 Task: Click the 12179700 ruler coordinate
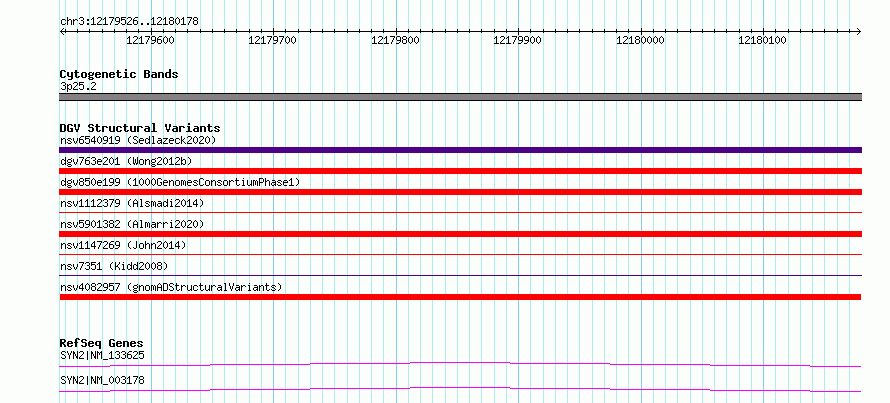(273, 40)
